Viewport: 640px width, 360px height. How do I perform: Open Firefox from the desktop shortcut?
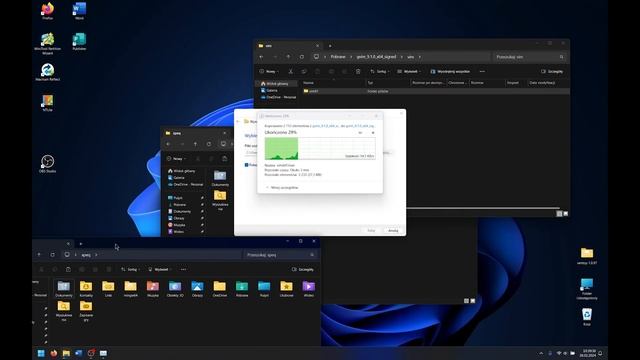(47, 10)
